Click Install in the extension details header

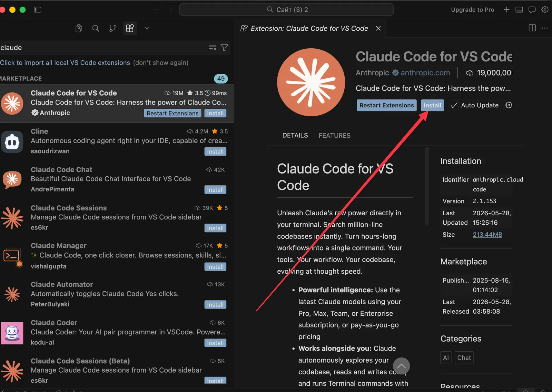[x=432, y=105]
